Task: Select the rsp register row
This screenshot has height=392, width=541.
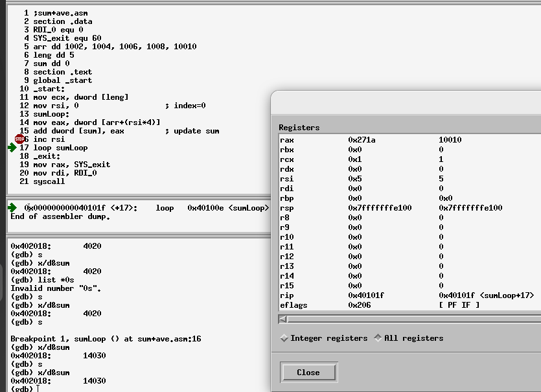Action: [410, 208]
